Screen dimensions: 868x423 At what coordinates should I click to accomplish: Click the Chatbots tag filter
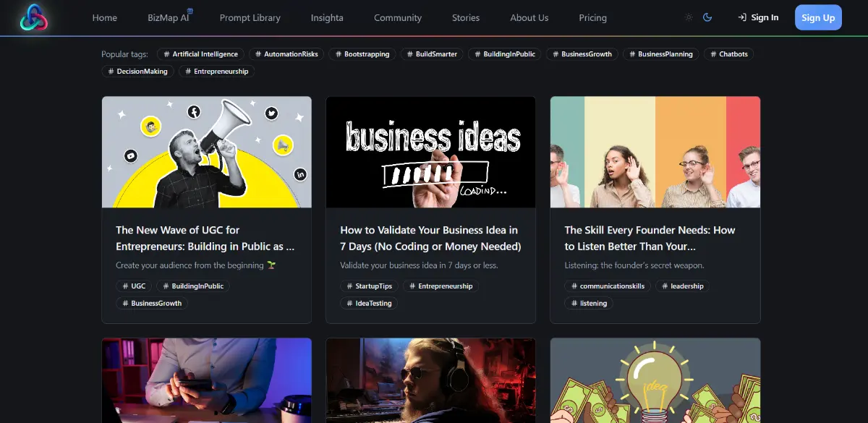[x=728, y=54]
